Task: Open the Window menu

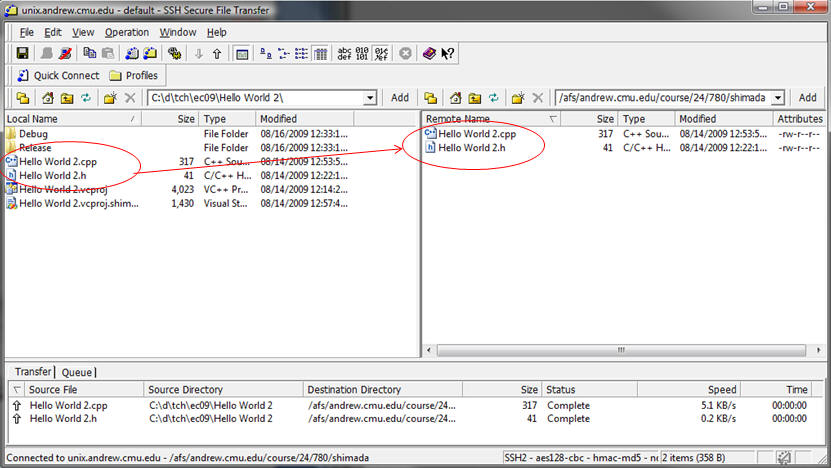Action: (x=178, y=32)
